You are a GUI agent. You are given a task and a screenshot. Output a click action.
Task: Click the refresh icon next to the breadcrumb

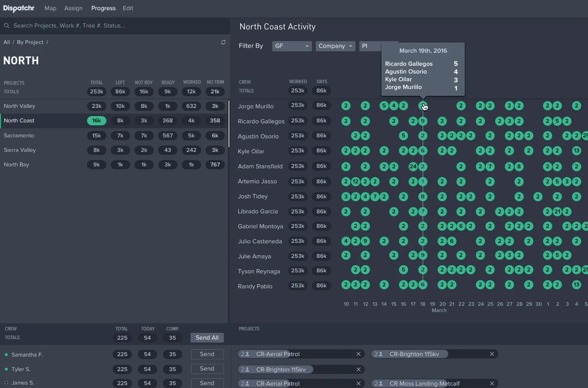pos(223,42)
